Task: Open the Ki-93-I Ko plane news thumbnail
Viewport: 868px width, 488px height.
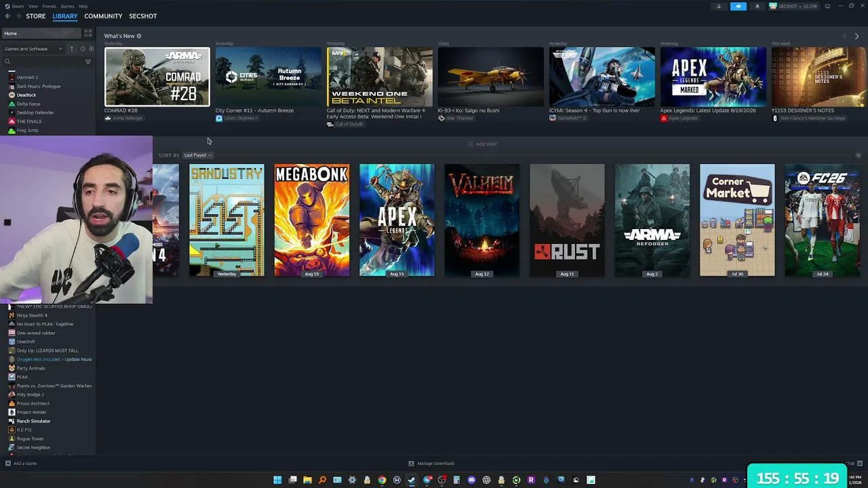Action: pyautogui.click(x=491, y=77)
